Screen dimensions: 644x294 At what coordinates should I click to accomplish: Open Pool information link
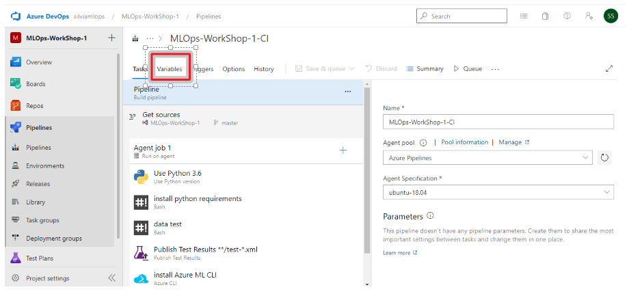464,142
